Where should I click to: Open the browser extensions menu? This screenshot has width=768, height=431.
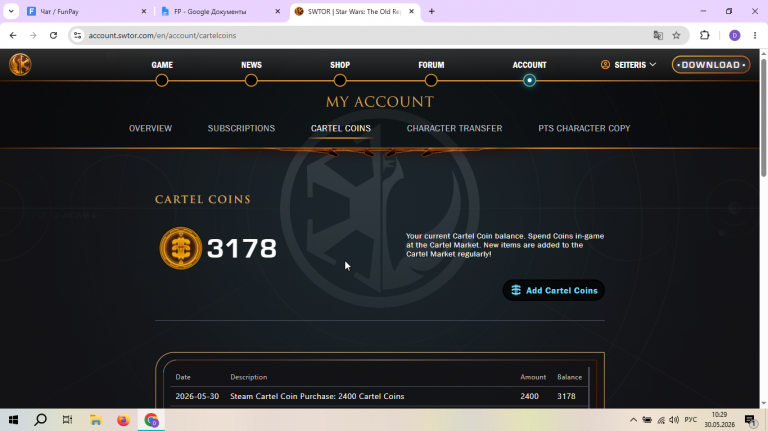(705, 35)
